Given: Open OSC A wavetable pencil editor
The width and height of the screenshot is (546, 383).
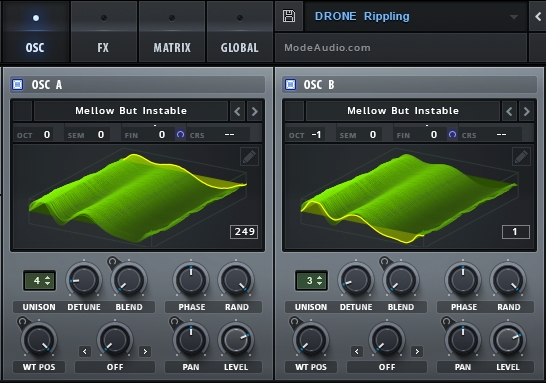Looking at the screenshot, I should coord(249,157).
